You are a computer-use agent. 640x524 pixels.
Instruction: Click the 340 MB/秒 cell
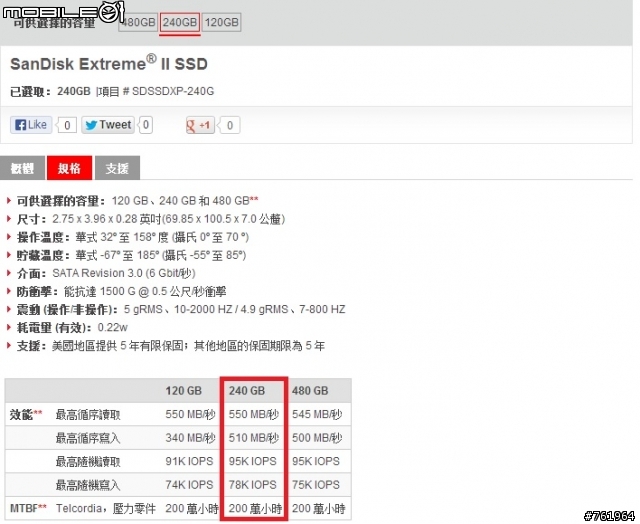click(190, 438)
